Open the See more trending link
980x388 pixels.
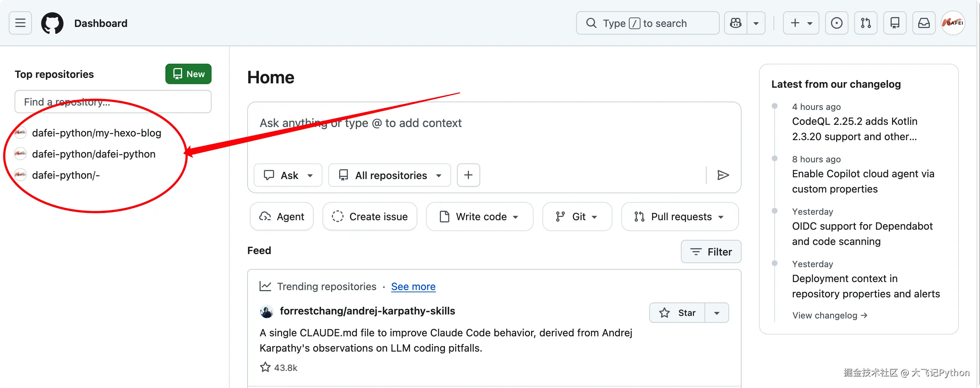413,286
